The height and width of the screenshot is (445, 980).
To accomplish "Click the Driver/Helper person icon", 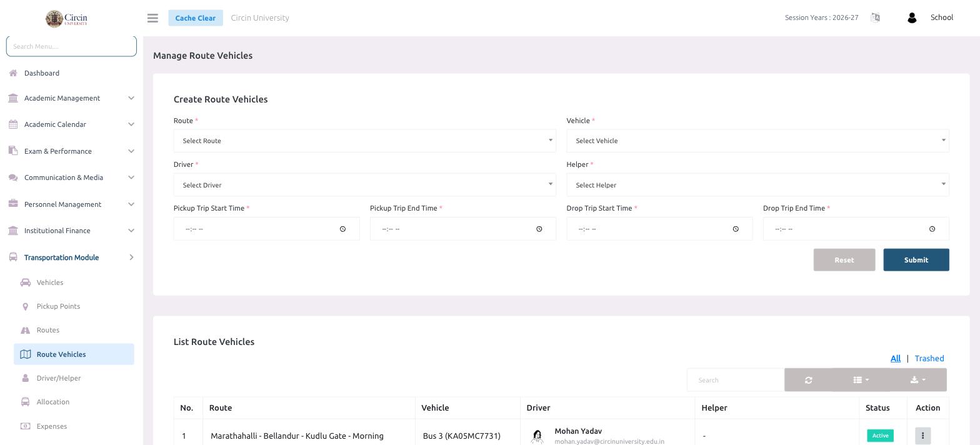I will click(x=26, y=378).
